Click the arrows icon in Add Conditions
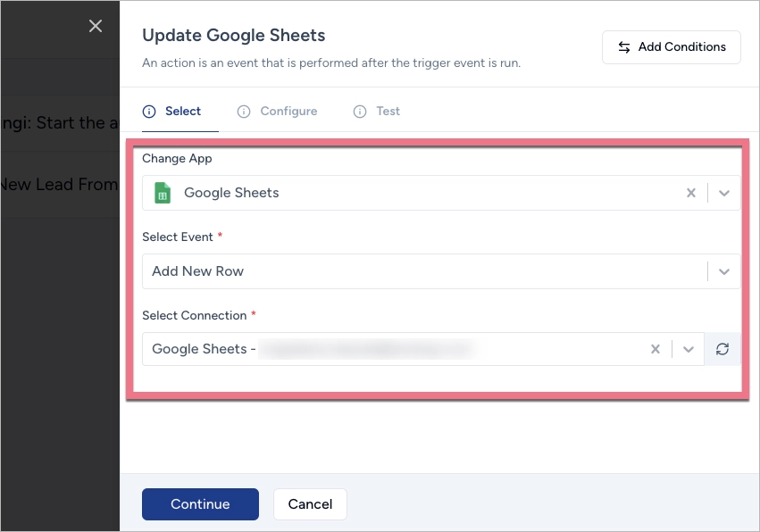The image size is (760, 532). [624, 47]
